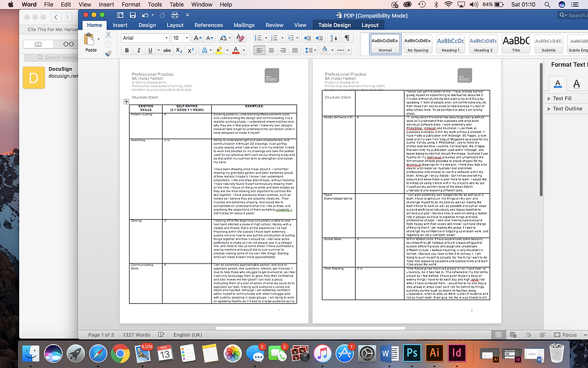
Task: Open the borders dropdown arrow
Action: [x=349, y=50]
